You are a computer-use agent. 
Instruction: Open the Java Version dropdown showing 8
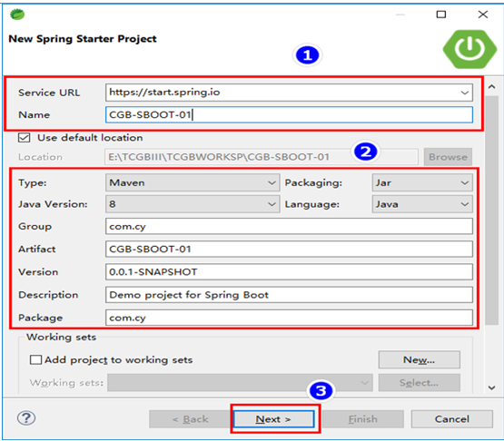click(x=193, y=204)
